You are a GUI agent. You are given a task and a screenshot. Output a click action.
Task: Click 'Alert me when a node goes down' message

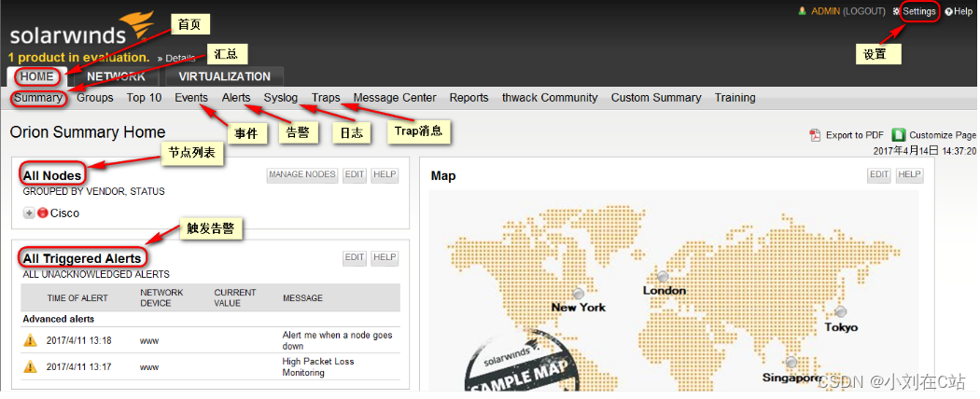(x=338, y=340)
